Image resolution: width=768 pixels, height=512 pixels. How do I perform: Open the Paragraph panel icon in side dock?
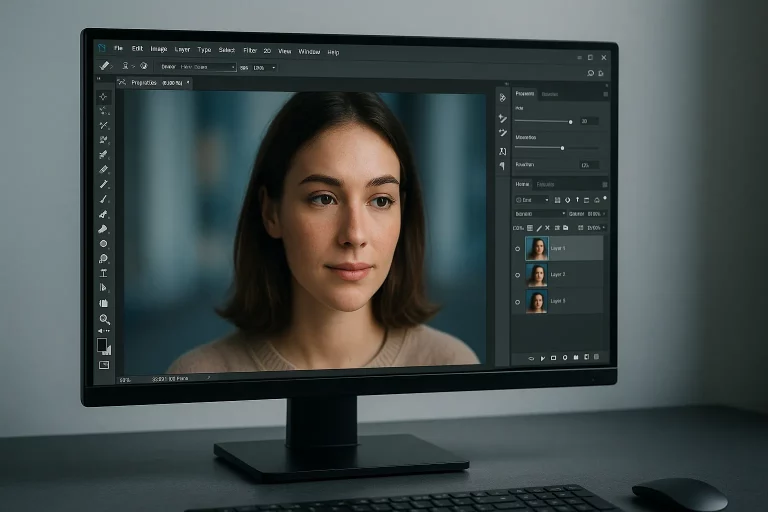click(503, 165)
